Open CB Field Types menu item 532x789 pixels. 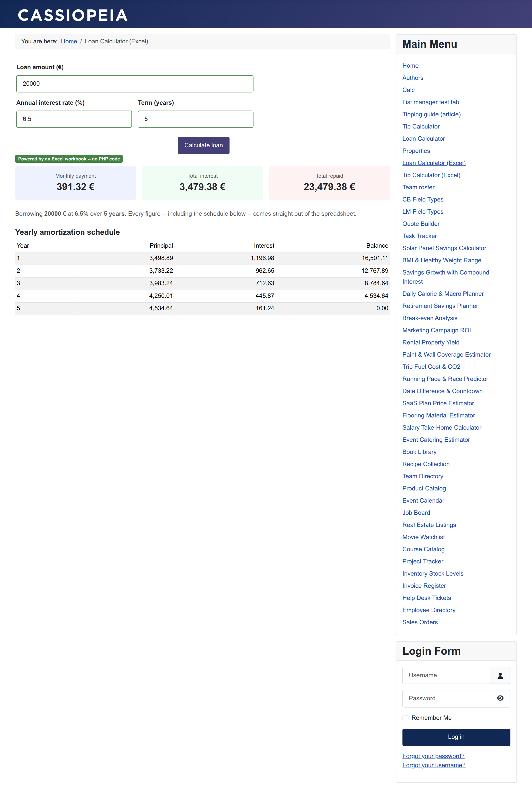423,199
